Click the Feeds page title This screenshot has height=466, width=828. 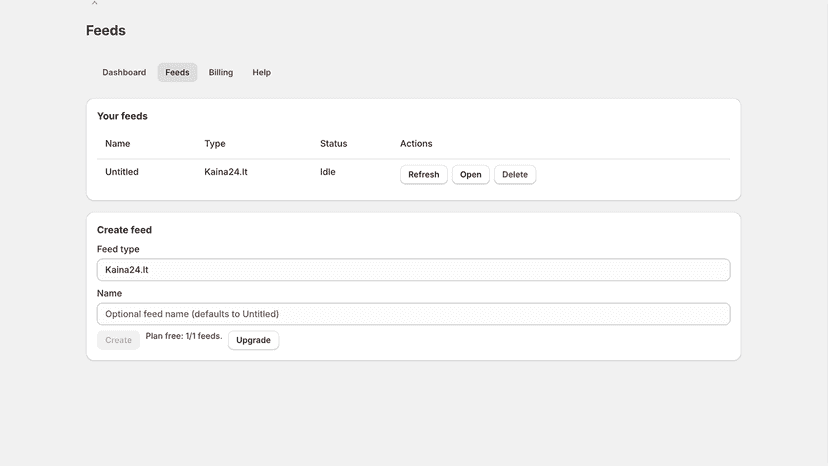pyautogui.click(x=106, y=31)
